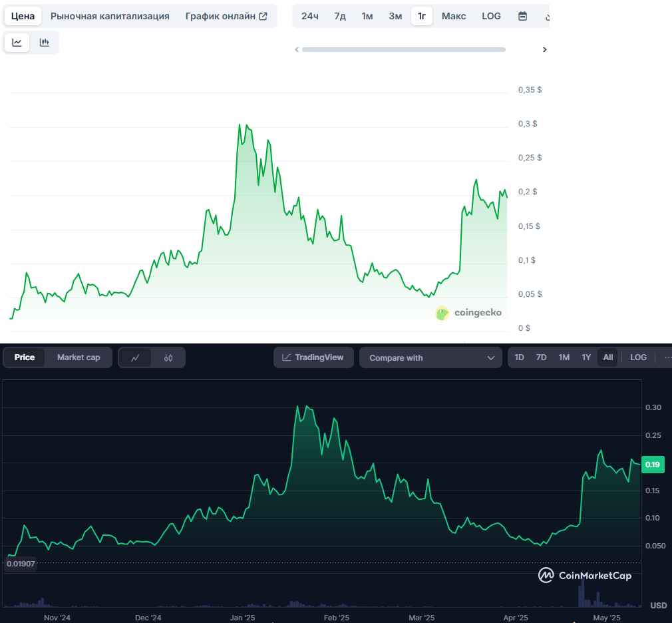The width and height of the screenshot is (672, 623).
Task: Select the line chart view icon on CoinGecko
Action: click(17, 41)
